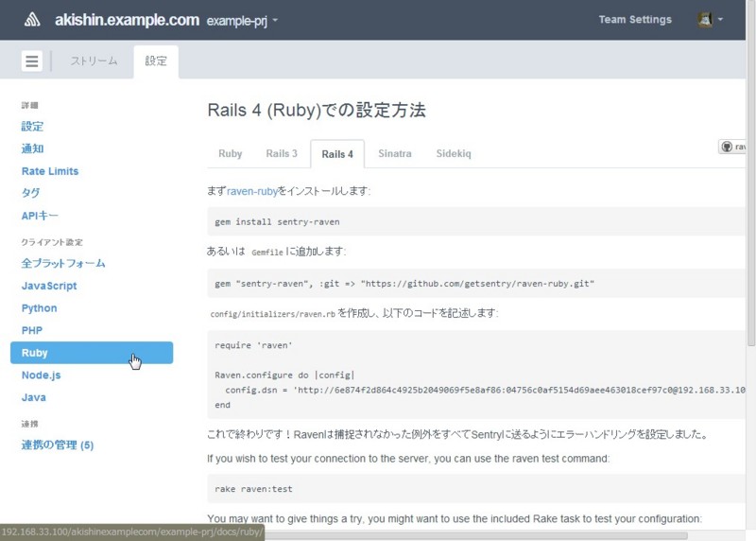Click the require 'raven' code line

coord(253,345)
